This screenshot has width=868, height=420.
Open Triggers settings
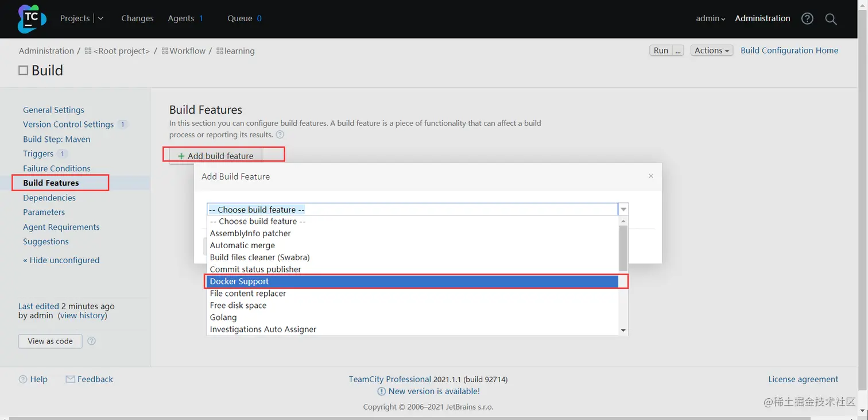[x=38, y=153]
